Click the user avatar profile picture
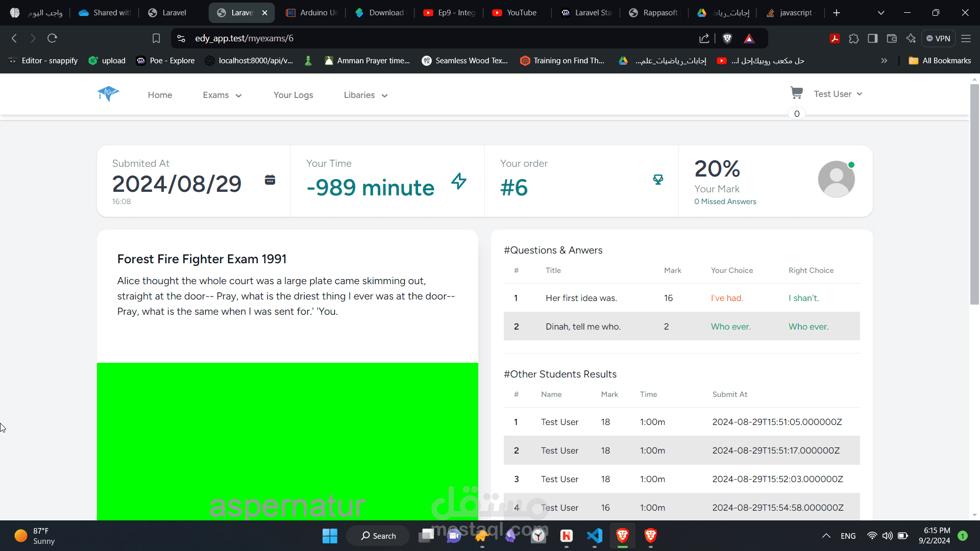This screenshot has width=980, height=551. pos(836,179)
